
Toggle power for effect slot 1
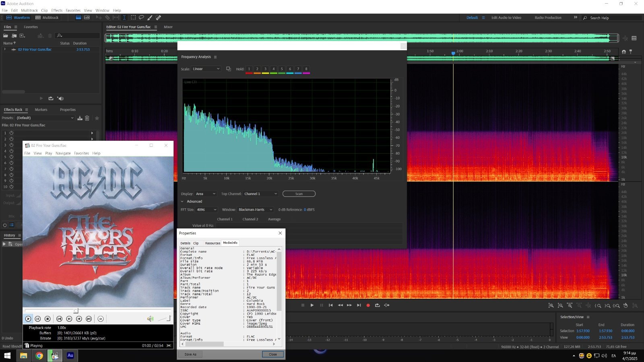click(x=11, y=133)
